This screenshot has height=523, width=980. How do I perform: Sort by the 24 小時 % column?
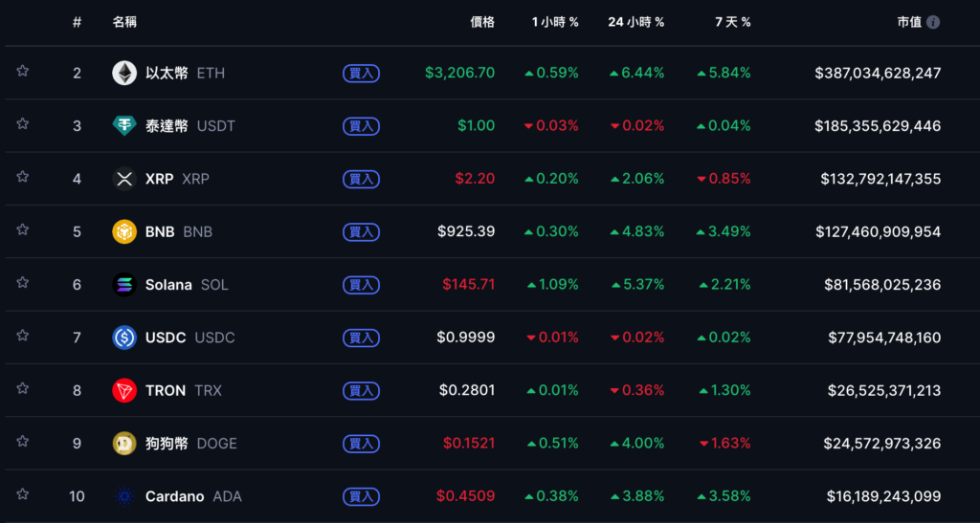point(635,22)
